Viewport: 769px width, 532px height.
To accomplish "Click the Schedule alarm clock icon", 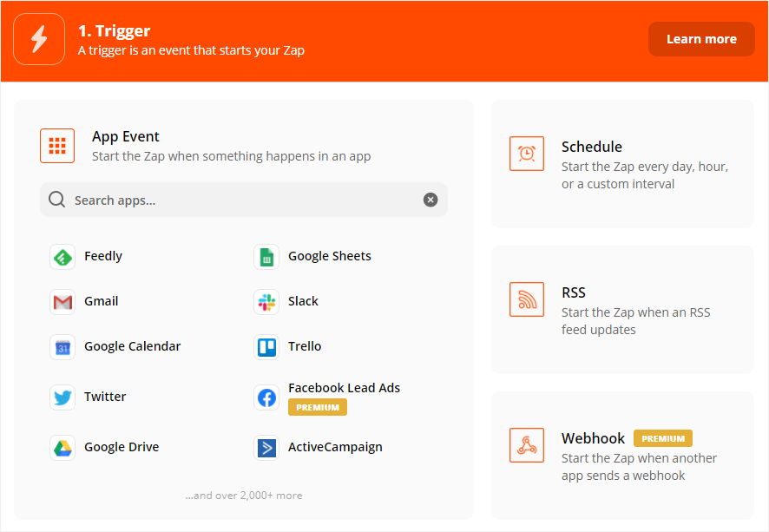I will (x=527, y=154).
